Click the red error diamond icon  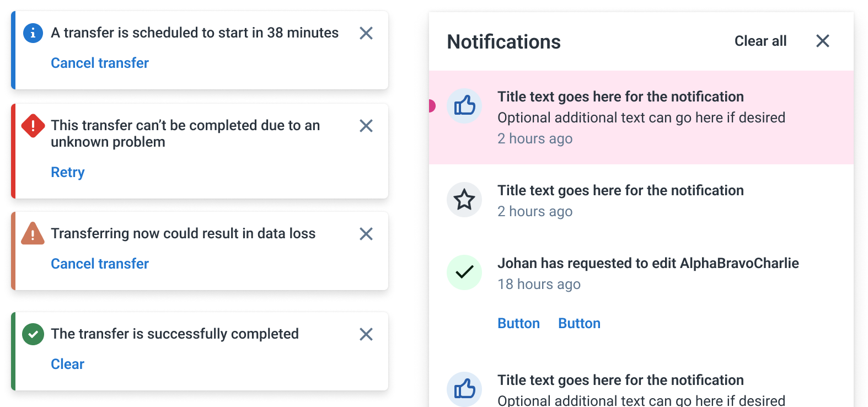tap(33, 126)
